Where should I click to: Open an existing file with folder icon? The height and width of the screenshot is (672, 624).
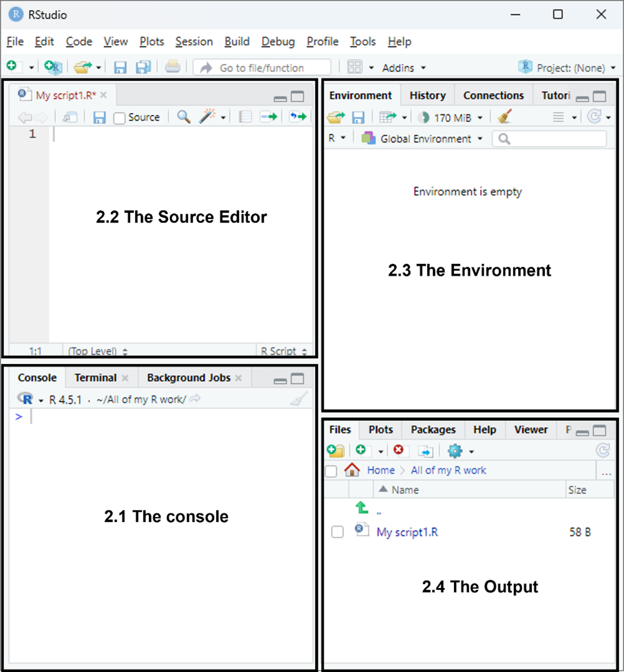pos(83,67)
